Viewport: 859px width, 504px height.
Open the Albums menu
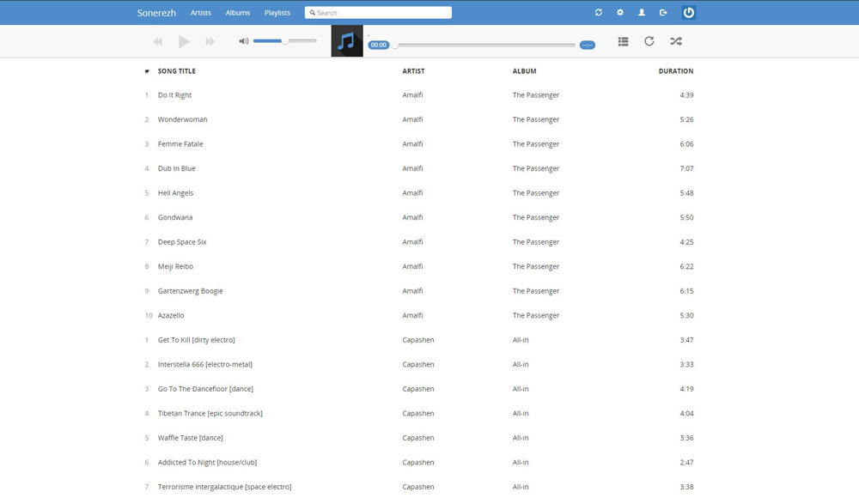(x=238, y=13)
